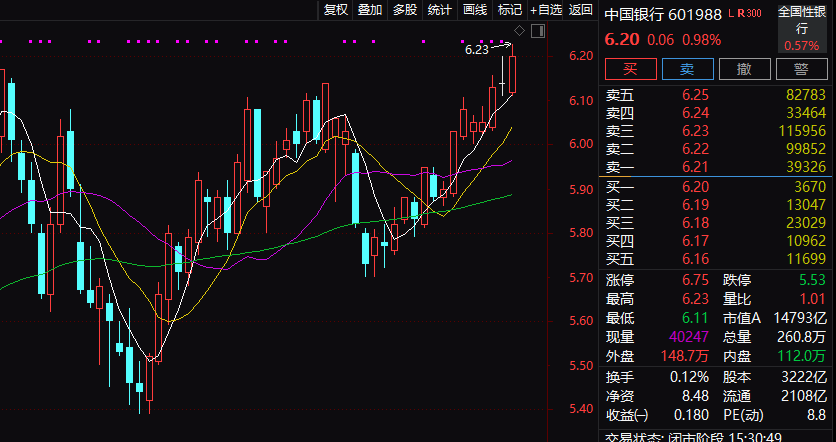Viewport: 836px width, 442px height.
Task: Click stock name 中国银行 601988
Action: tap(663, 14)
